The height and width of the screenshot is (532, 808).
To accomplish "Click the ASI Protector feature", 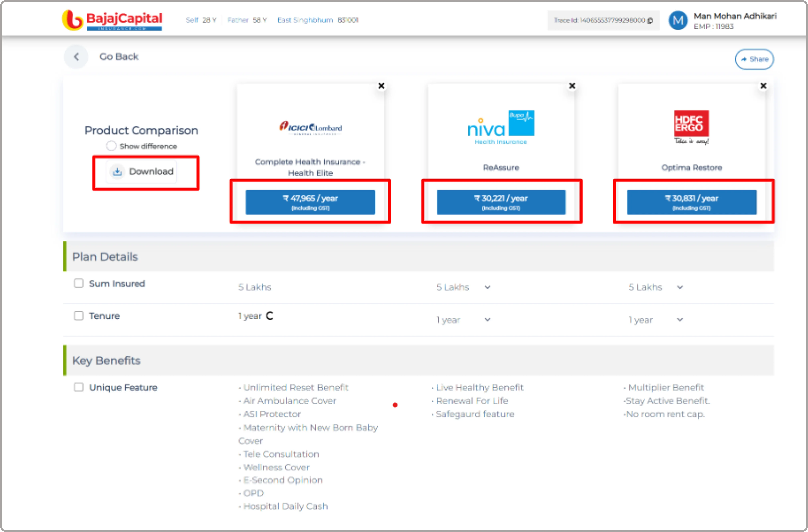I will click(x=272, y=414).
